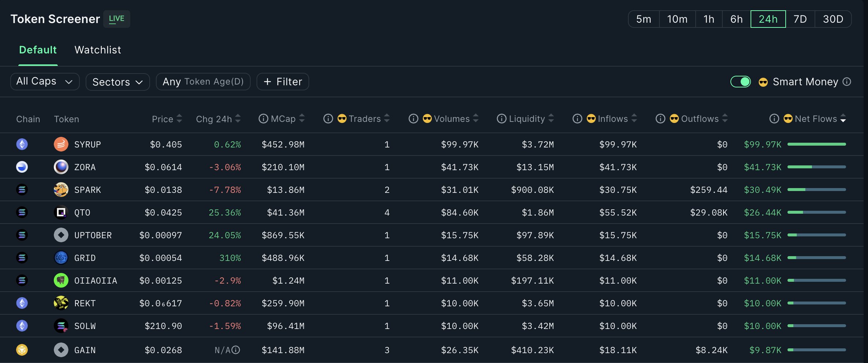This screenshot has height=363, width=868.
Task: Click the QTO token logo
Action: 61,212
